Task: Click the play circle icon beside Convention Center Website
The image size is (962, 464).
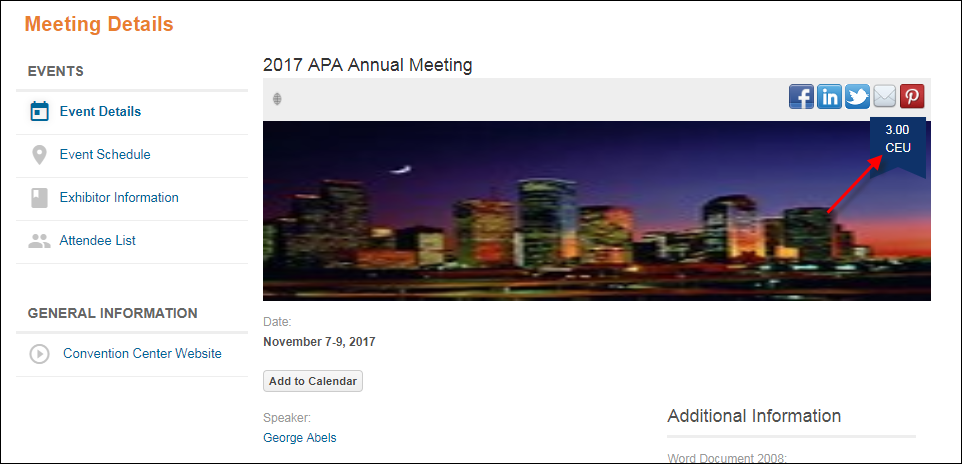Action: (x=39, y=354)
